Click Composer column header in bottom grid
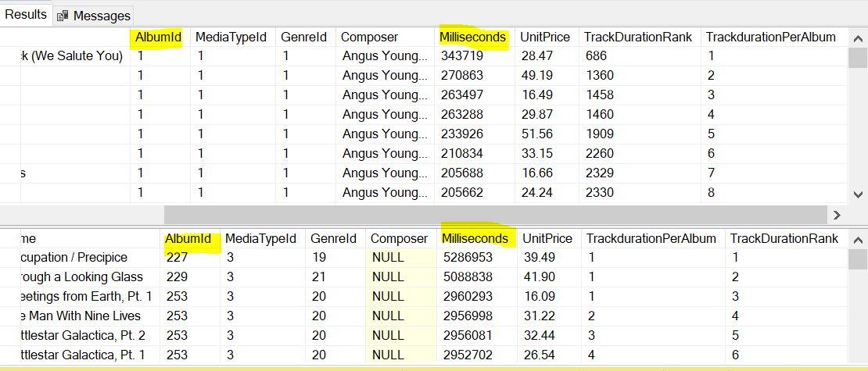Screen dimensions: 868x371 tap(399, 238)
